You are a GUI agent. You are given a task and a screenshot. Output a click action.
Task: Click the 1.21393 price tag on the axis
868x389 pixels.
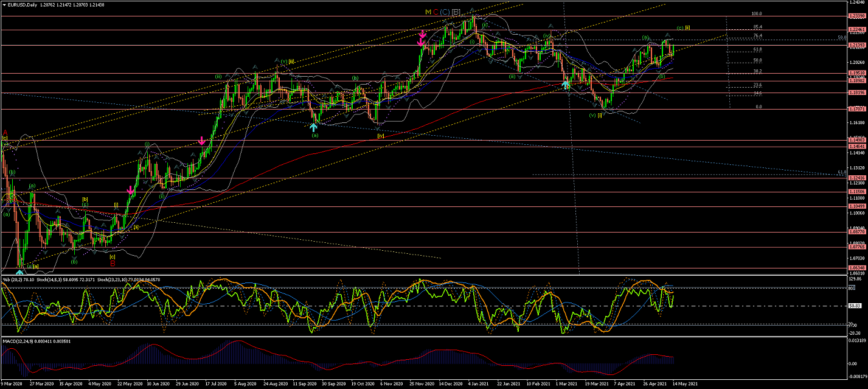856,46
